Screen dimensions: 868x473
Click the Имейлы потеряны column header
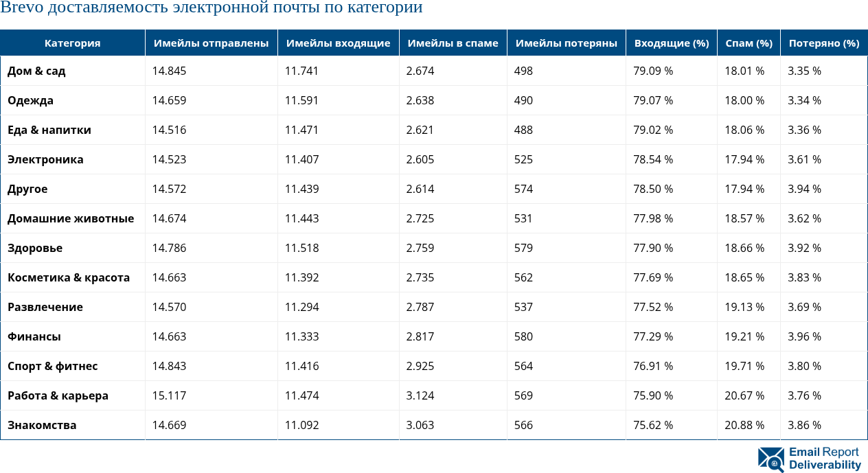coord(566,43)
